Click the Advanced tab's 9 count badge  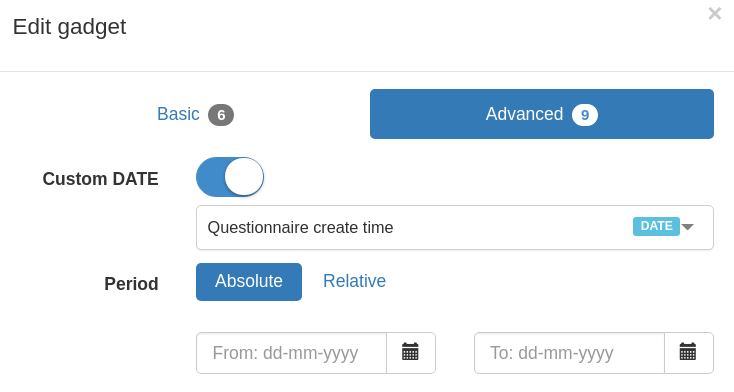585,115
